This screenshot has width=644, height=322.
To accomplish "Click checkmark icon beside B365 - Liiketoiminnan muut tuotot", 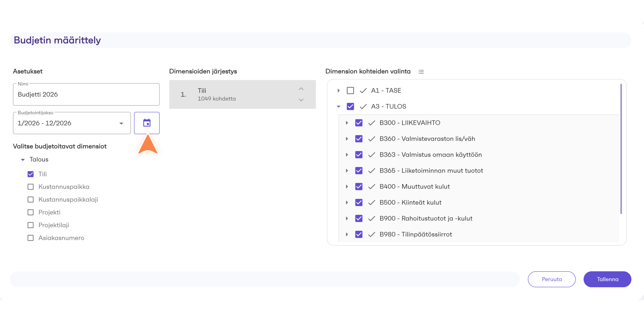I will pos(372,171).
